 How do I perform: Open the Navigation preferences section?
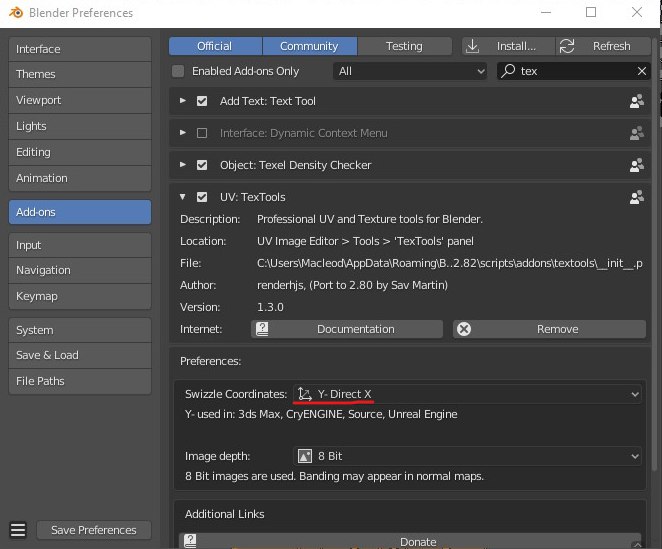[x=80, y=270]
